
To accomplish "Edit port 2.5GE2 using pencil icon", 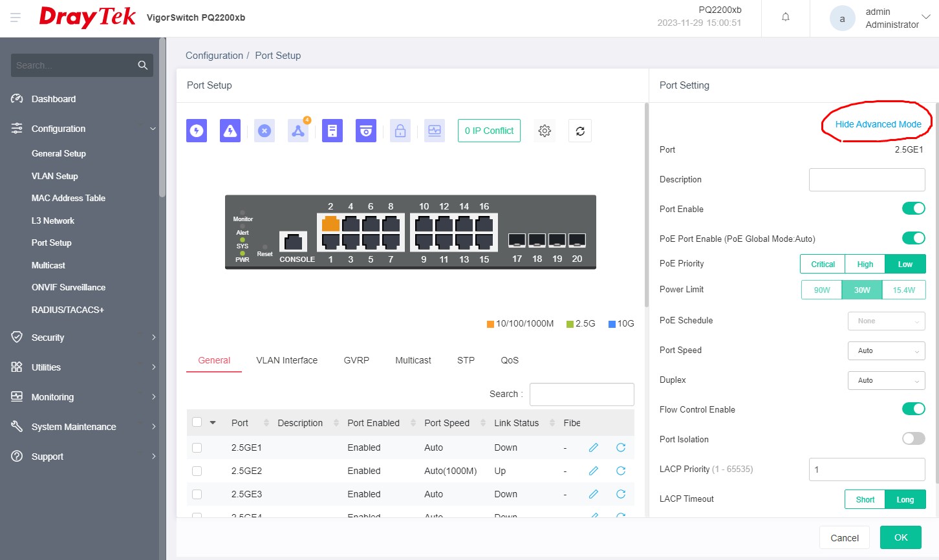I will coord(593,471).
